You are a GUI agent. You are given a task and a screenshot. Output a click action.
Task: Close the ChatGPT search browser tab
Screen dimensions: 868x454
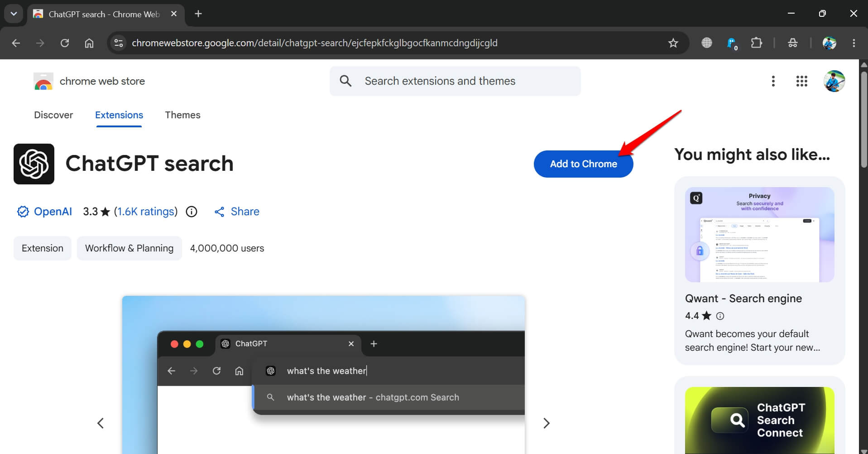coord(173,14)
